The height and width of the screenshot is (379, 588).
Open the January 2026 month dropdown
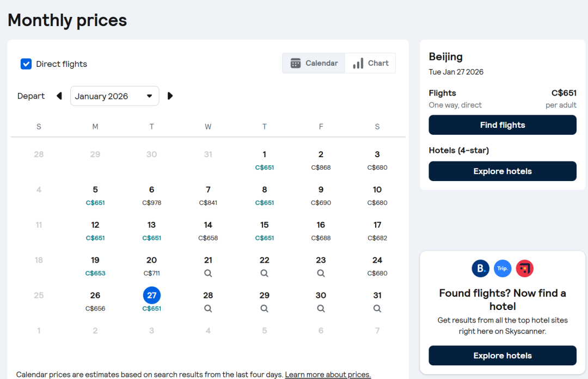coord(114,96)
